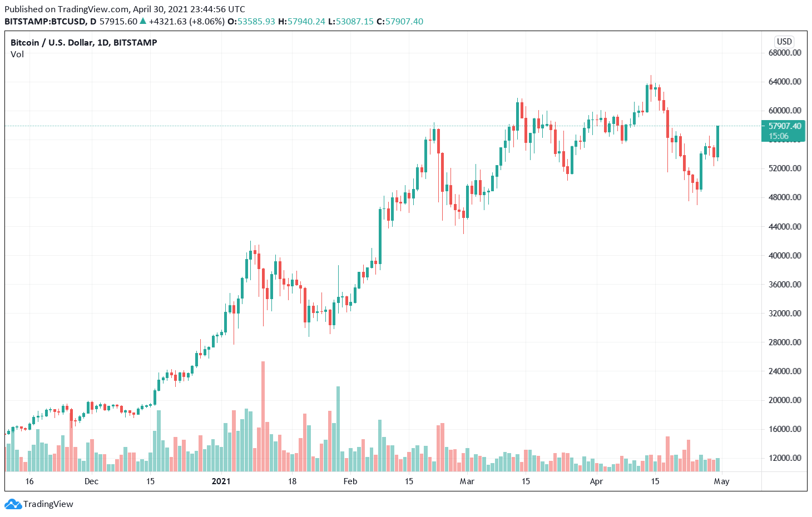
Task: Click the 60000.00 price axis label
Action: (785, 111)
